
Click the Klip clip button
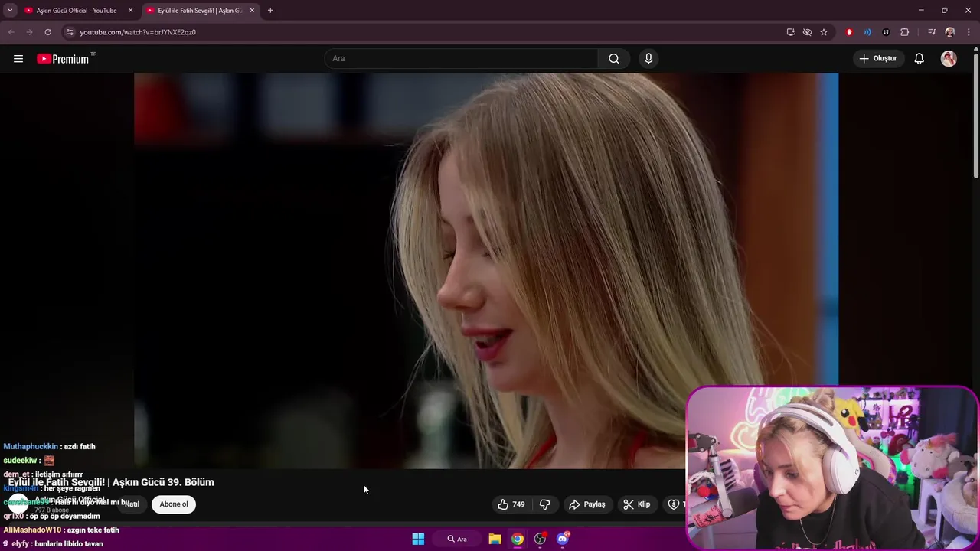click(636, 504)
